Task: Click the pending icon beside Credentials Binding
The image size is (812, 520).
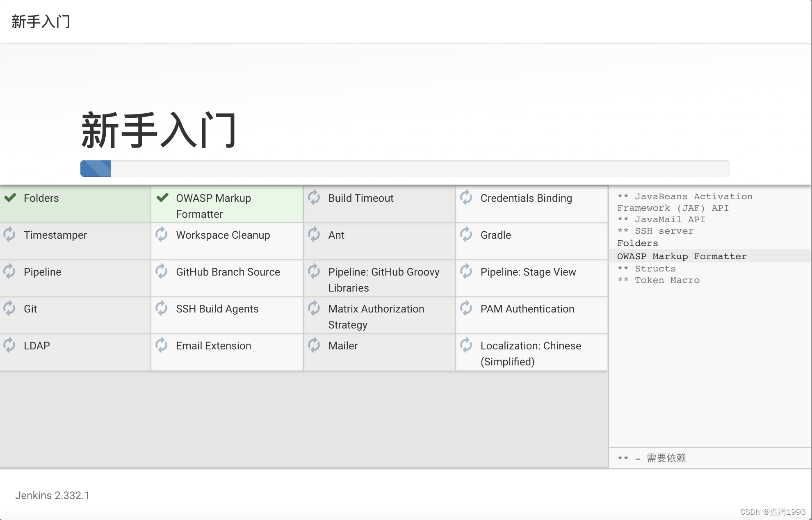Action: coord(466,197)
